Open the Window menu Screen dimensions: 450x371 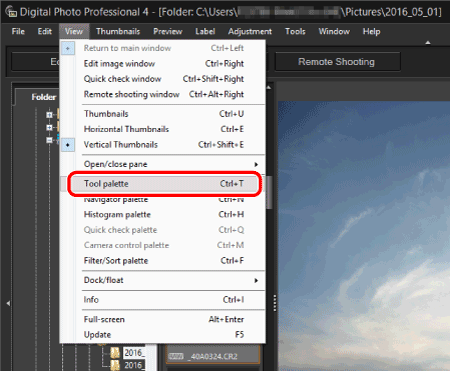tap(334, 32)
